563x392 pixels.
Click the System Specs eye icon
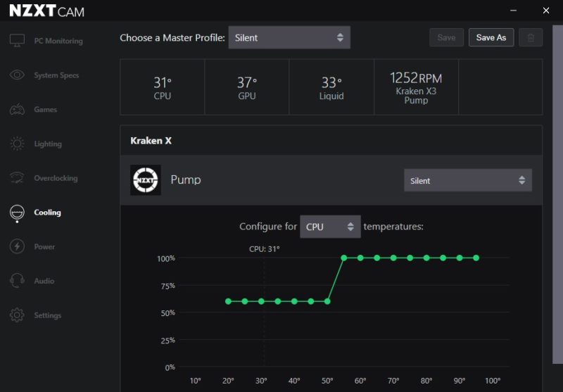pos(17,75)
